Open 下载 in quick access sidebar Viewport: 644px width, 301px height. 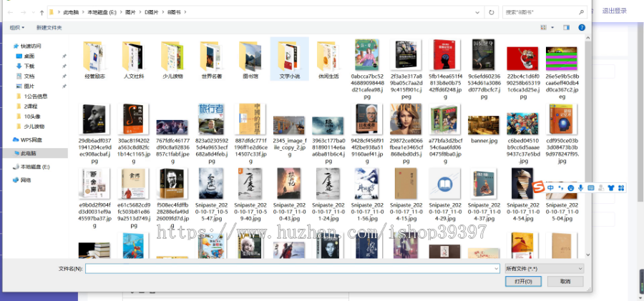(x=29, y=66)
